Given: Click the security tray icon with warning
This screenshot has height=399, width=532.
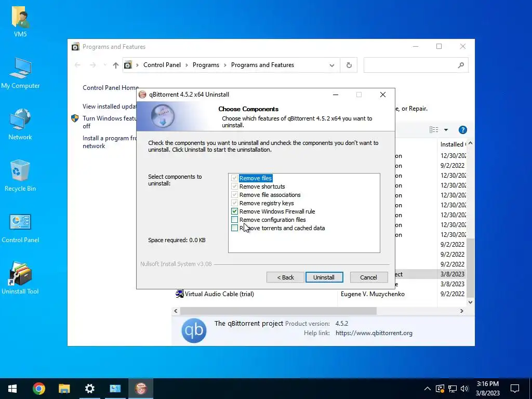Looking at the screenshot, I should click(x=440, y=389).
